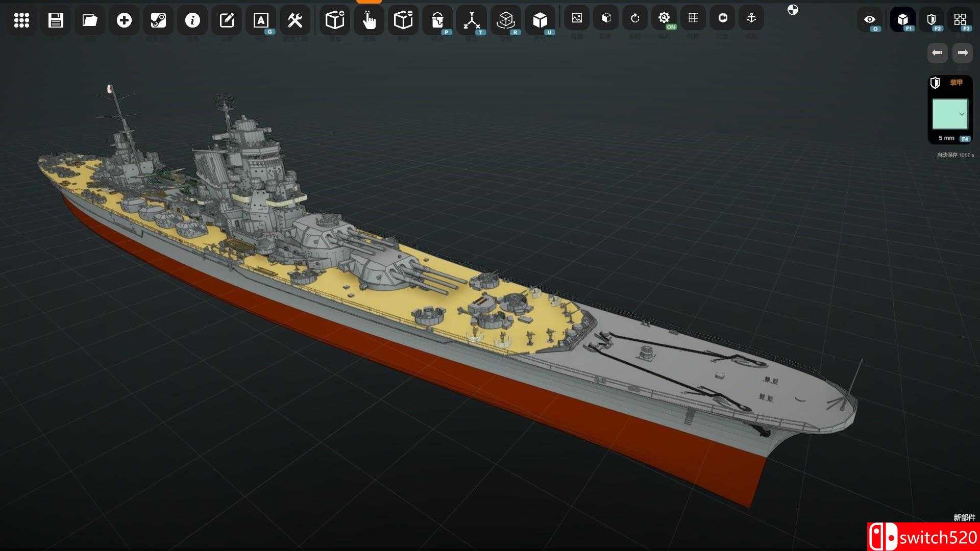Click the right arrow redo button

(x=963, y=53)
